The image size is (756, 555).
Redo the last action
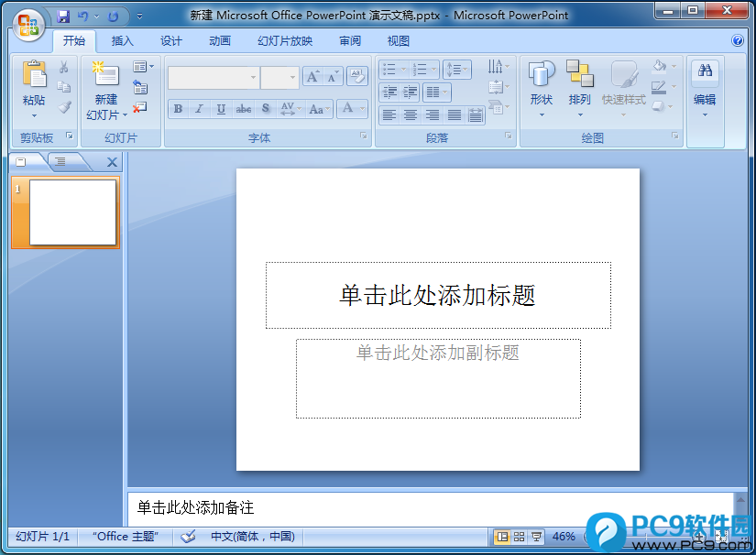pyautogui.click(x=114, y=16)
